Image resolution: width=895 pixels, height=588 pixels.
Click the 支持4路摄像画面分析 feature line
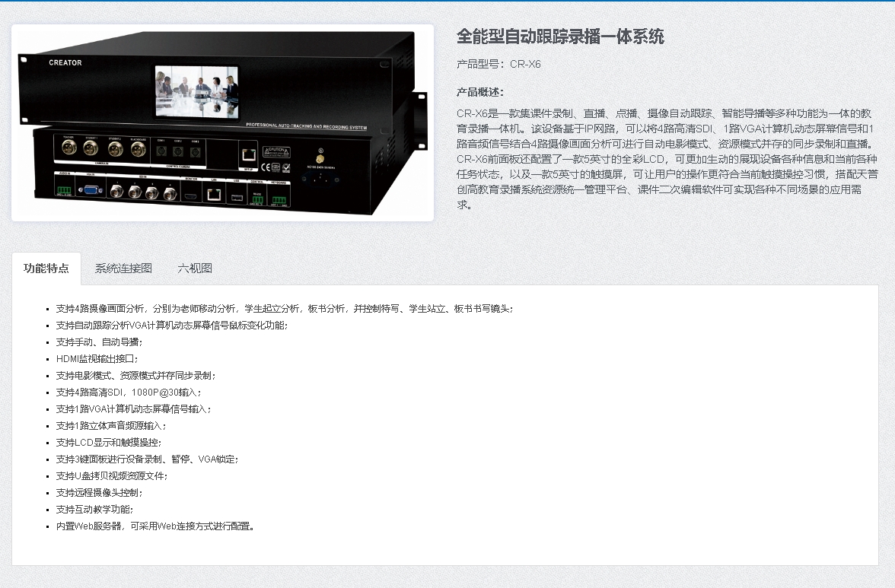pyautogui.click(x=285, y=309)
